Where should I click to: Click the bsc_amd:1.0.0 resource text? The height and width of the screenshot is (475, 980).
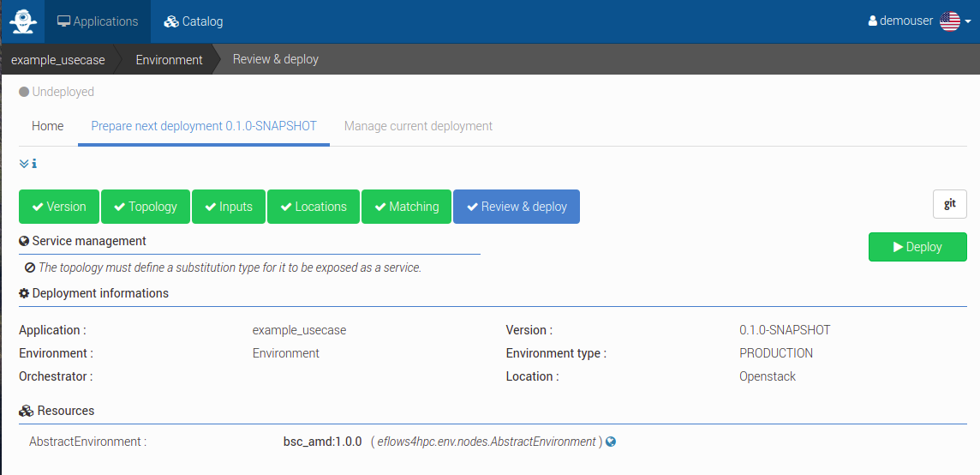pos(322,442)
